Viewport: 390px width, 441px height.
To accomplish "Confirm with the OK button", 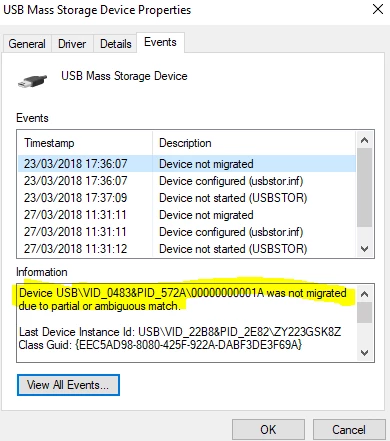I will pos(268,429).
